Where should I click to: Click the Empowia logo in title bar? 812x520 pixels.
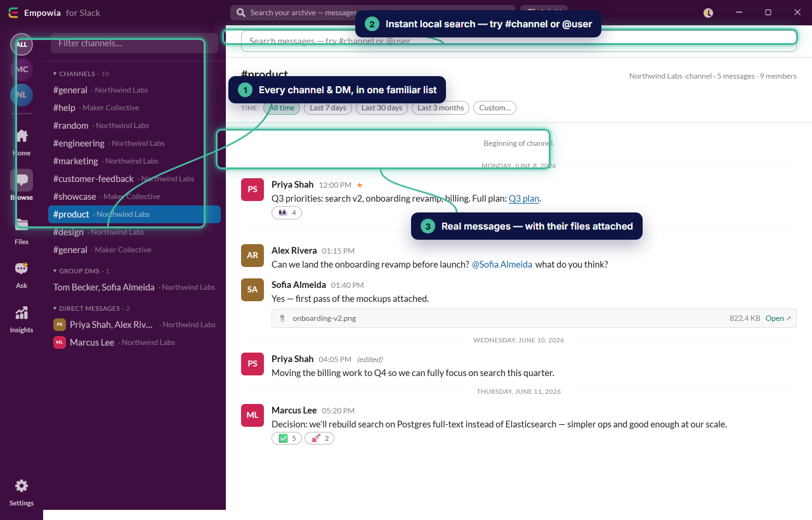(13, 13)
